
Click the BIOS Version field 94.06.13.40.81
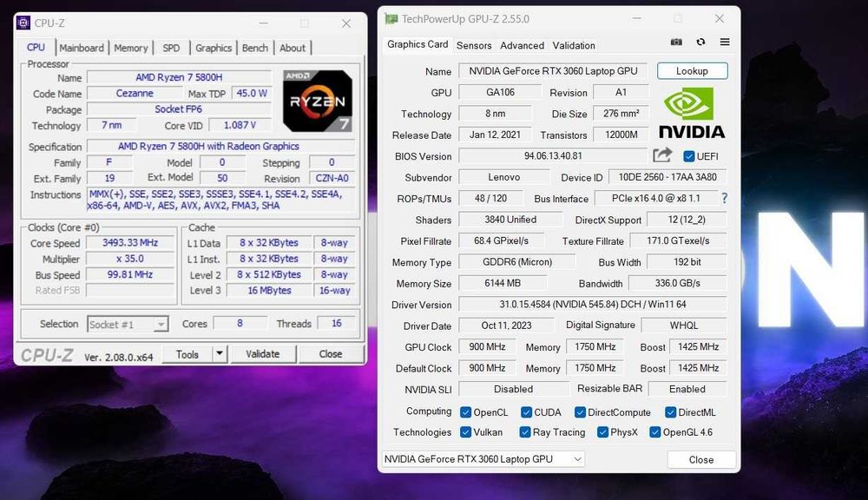[553, 156]
